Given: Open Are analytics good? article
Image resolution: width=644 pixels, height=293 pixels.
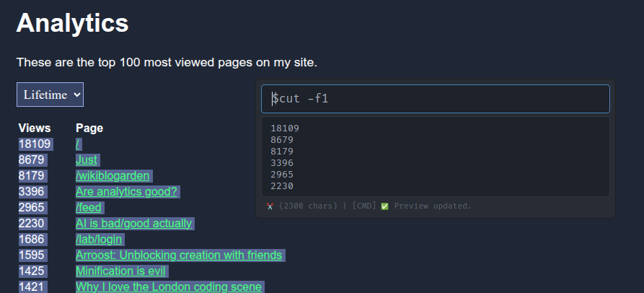Looking at the screenshot, I should (x=126, y=191).
